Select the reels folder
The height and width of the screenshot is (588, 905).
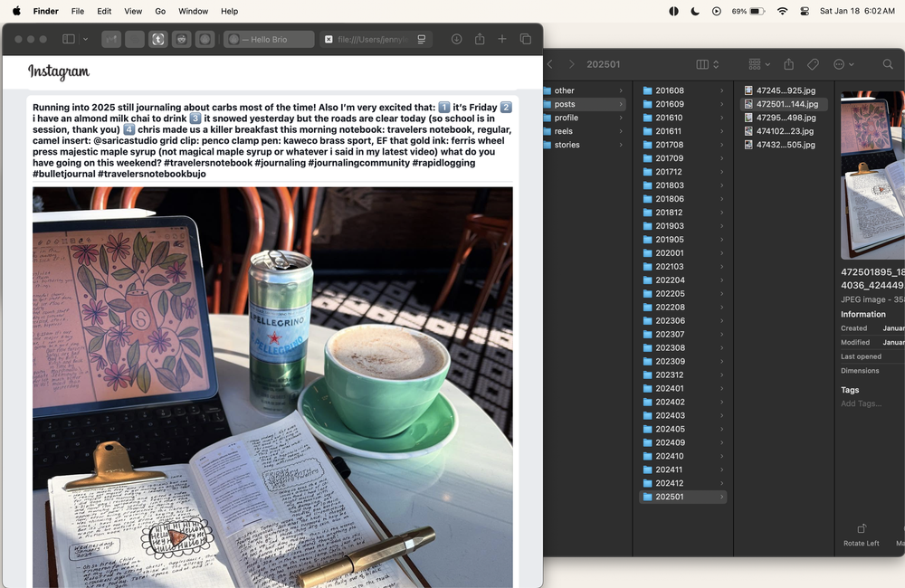point(583,131)
